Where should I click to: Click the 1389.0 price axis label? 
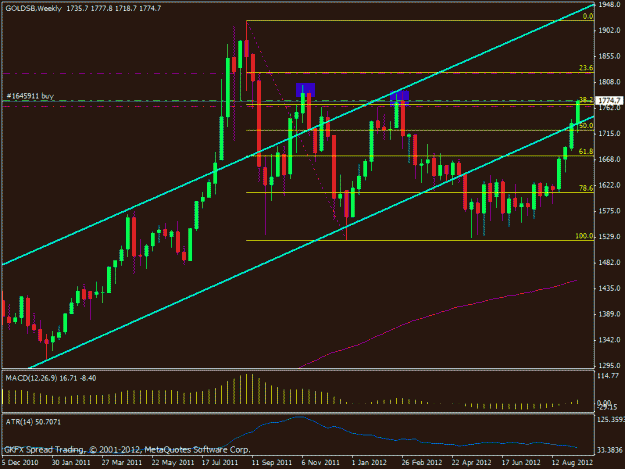[610, 314]
